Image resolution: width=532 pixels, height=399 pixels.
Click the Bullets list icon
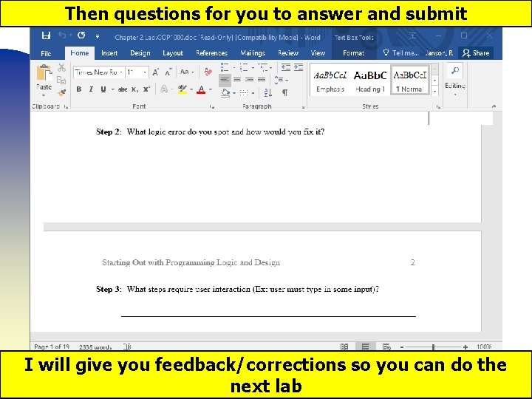225,67
